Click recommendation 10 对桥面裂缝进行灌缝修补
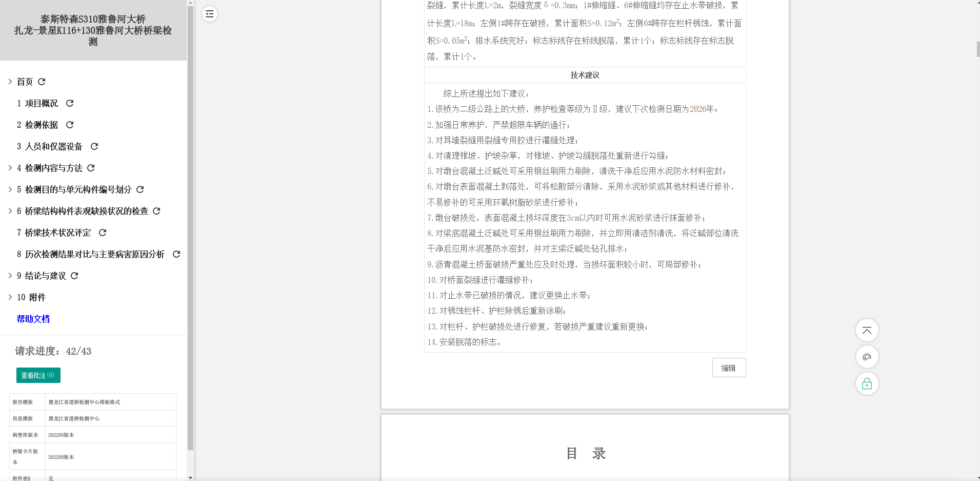 pos(480,280)
